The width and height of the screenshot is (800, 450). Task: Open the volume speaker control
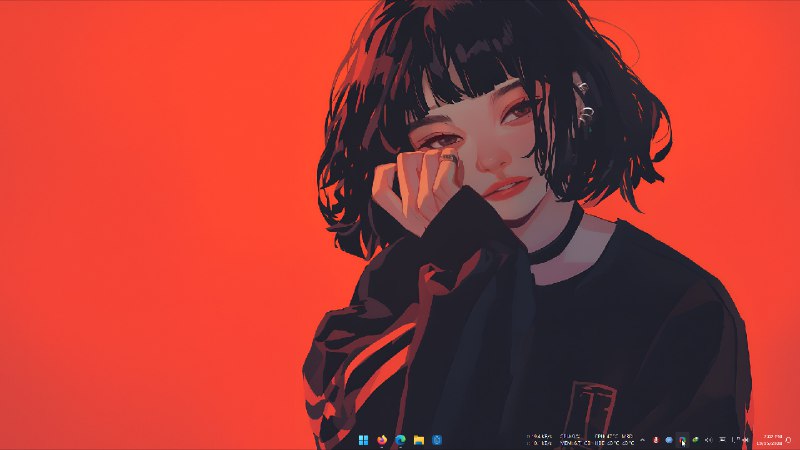[708, 440]
